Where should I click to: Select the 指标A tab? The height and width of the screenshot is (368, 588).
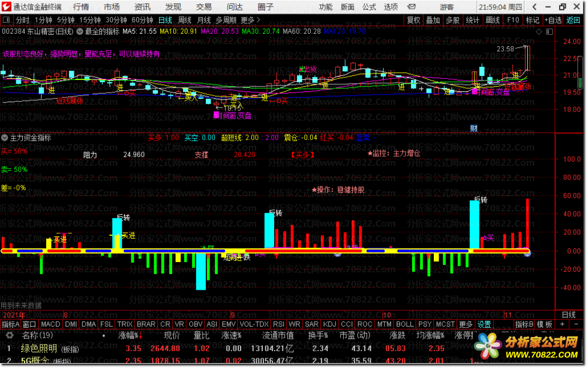tap(10, 325)
